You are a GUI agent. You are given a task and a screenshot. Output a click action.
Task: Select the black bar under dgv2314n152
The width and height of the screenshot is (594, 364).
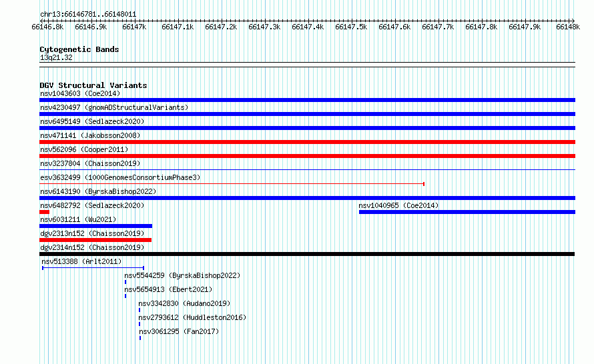(x=307, y=254)
